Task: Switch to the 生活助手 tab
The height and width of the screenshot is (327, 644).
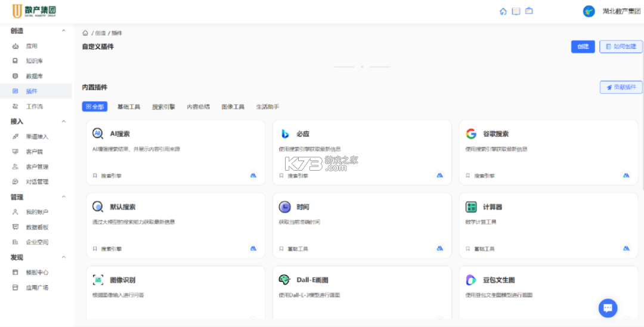Action: (x=268, y=107)
